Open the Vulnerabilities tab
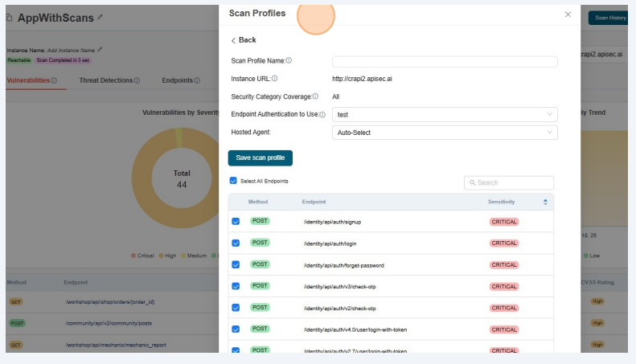 pyautogui.click(x=31, y=80)
